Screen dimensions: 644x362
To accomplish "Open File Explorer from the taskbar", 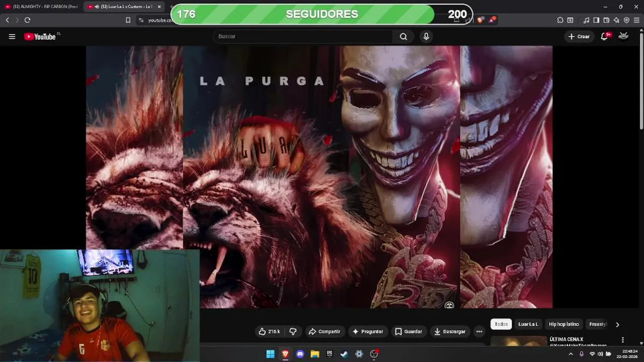I will 315,354.
